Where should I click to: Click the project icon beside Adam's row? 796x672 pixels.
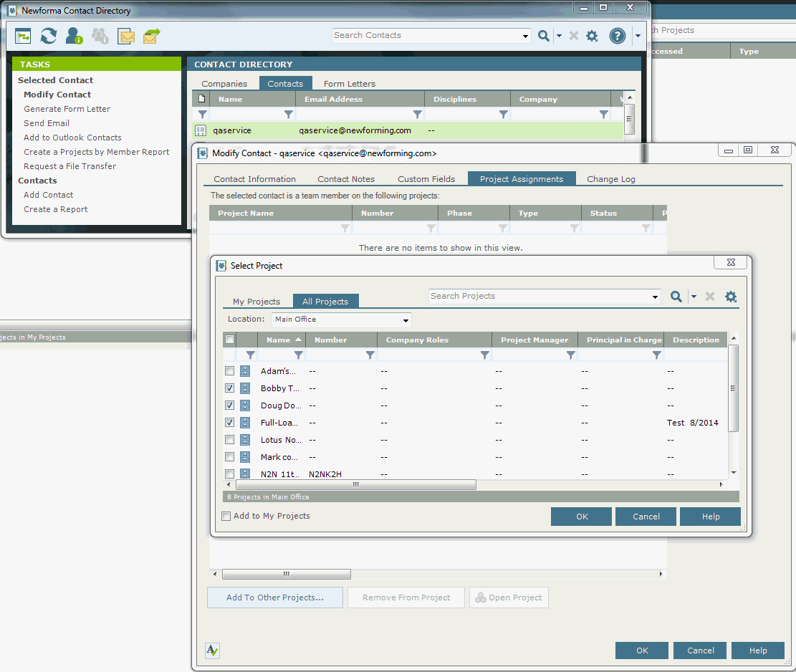[x=245, y=371]
